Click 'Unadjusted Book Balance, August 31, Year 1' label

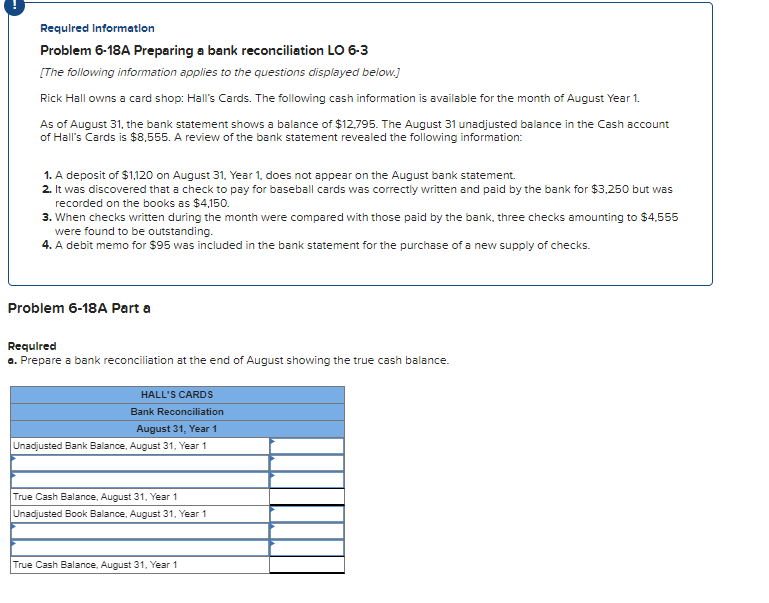pos(110,514)
